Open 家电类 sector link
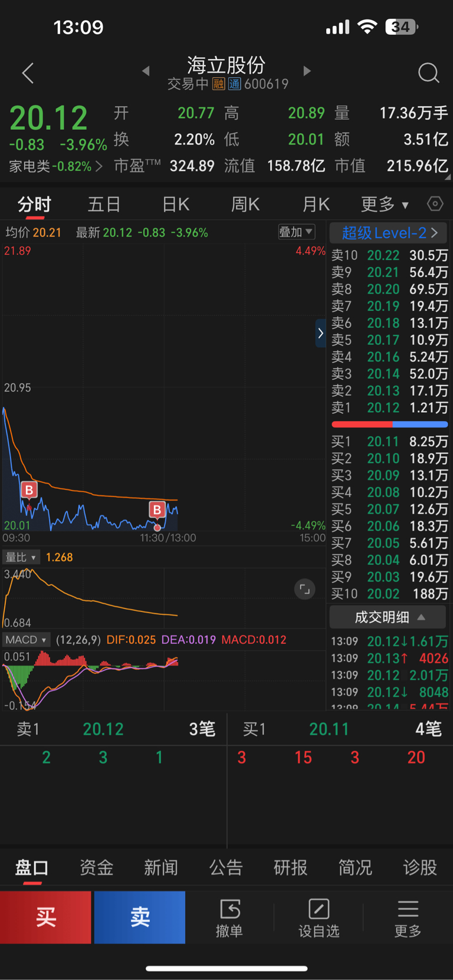 (55, 167)
